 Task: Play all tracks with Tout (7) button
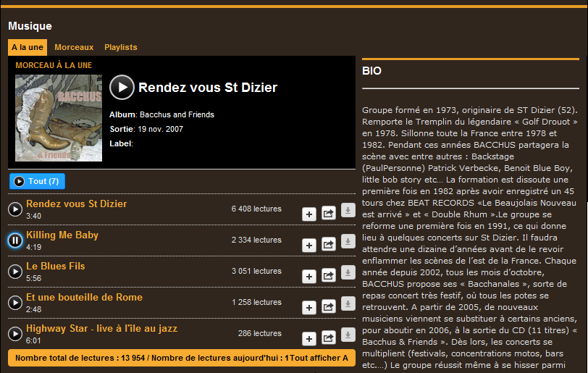[x=37, y=181]
